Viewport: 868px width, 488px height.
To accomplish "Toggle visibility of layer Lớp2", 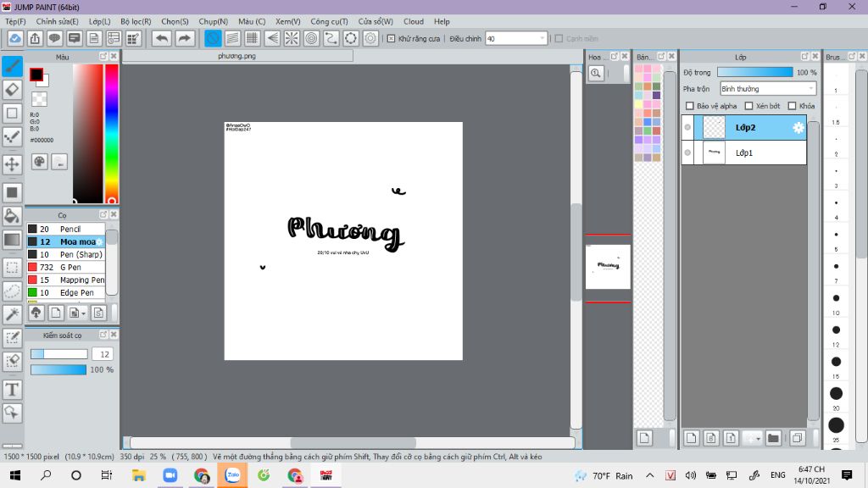I will (x=687, y=127).
